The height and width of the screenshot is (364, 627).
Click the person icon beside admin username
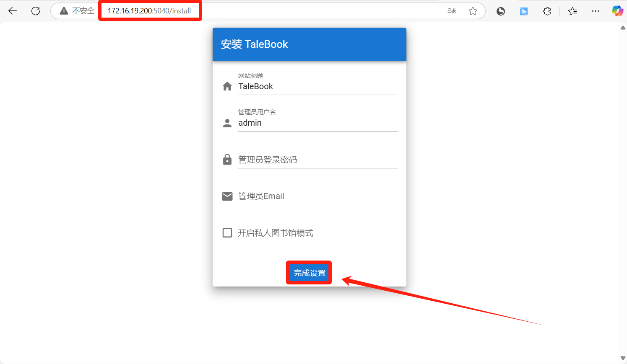[x=227, y=123]
